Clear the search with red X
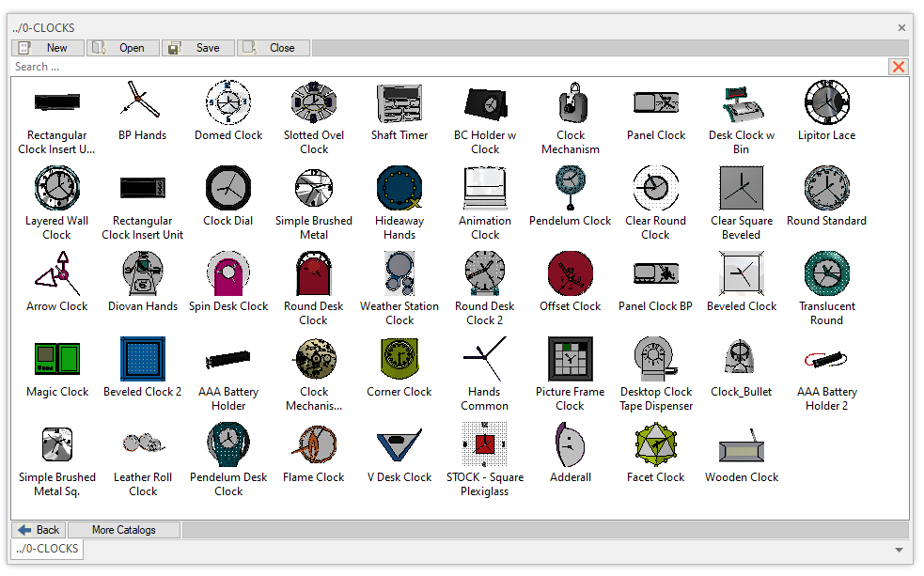This screenshot has width=924, height=576. [899, 67]
